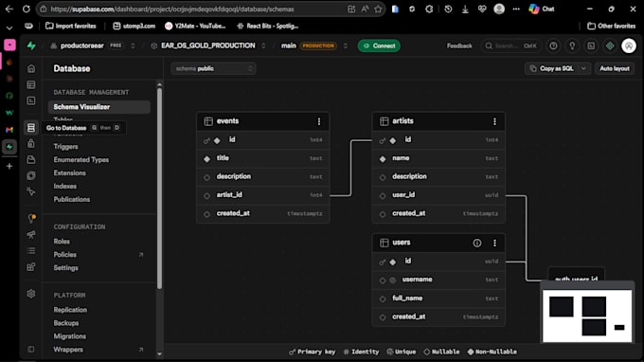This screenshot has height=362, width=644.
Task: Open the help circle icon in header
Action: (553, 45)
